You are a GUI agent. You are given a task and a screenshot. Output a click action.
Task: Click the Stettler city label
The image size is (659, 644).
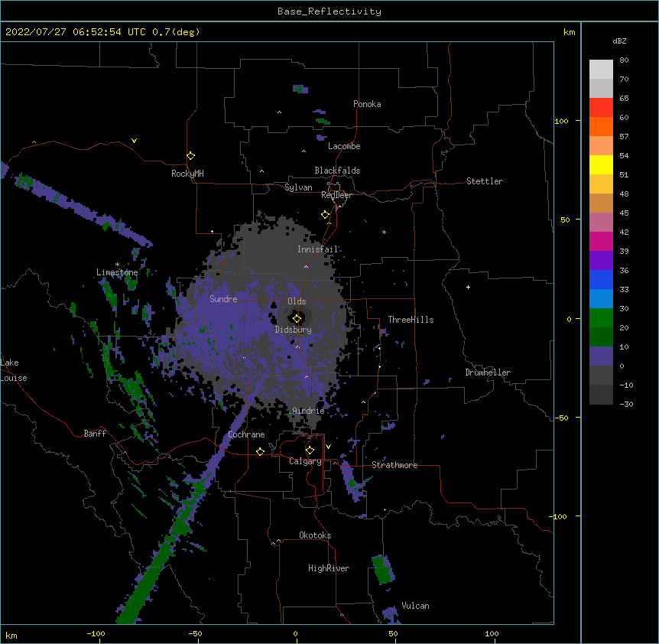pyautogui.click(x=485, y=181)
